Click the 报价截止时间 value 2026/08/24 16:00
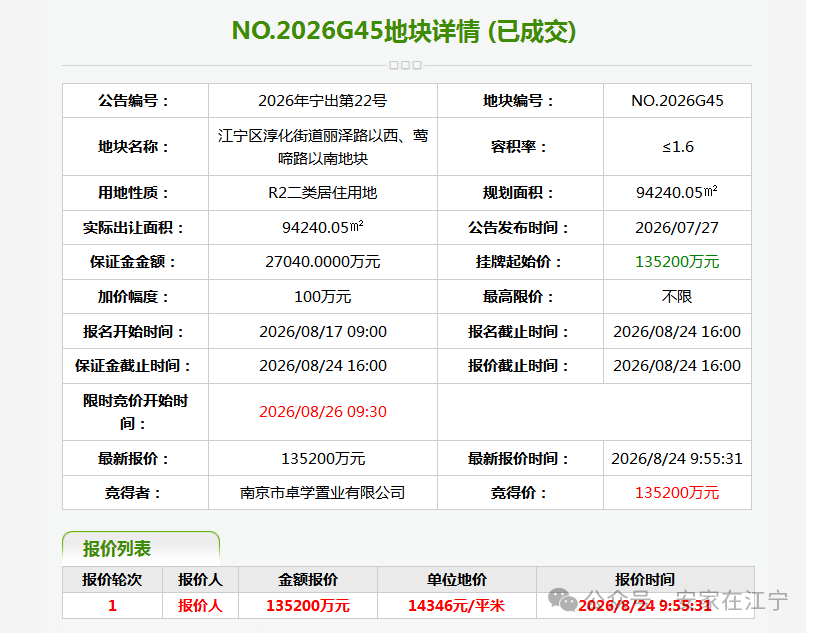The width and height of the screenshot is (815, 633). 677,366
